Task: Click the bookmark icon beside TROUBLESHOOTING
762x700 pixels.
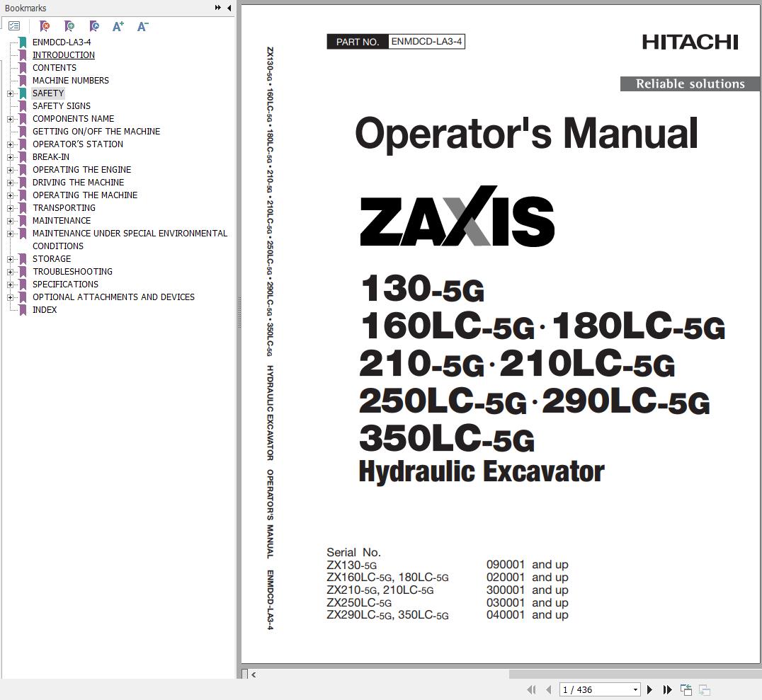Action: point(23,272)
